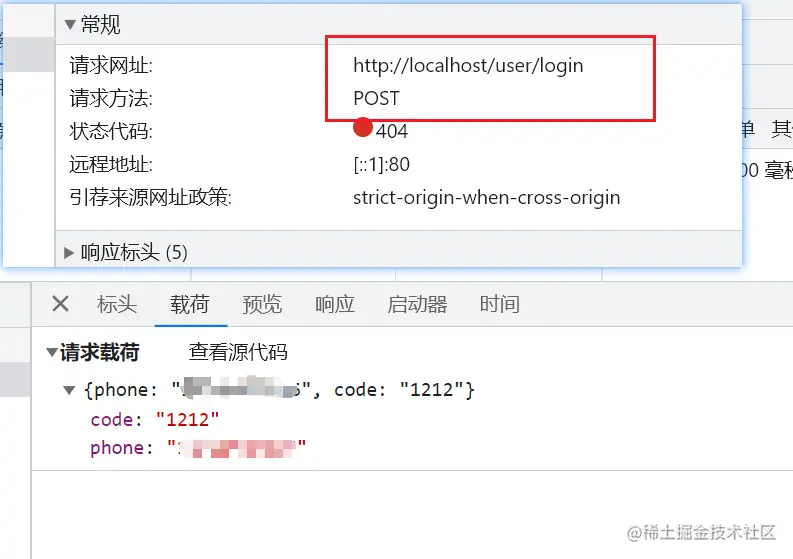Image resolution: width=793 pixels, height=559 pixels.
Task: Collapse the phone/code payload object
Action: click(69, 390)
